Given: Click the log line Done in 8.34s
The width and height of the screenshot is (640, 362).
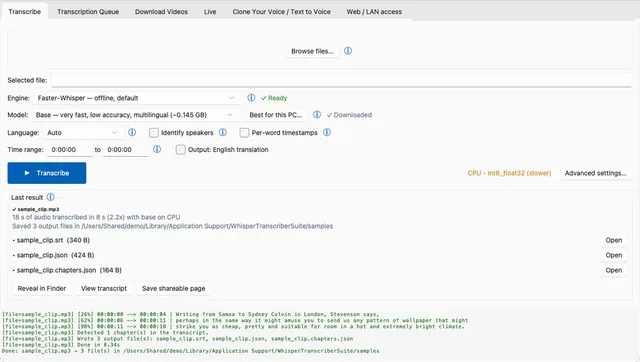Looking at the screenshot, I should (61, 345).
